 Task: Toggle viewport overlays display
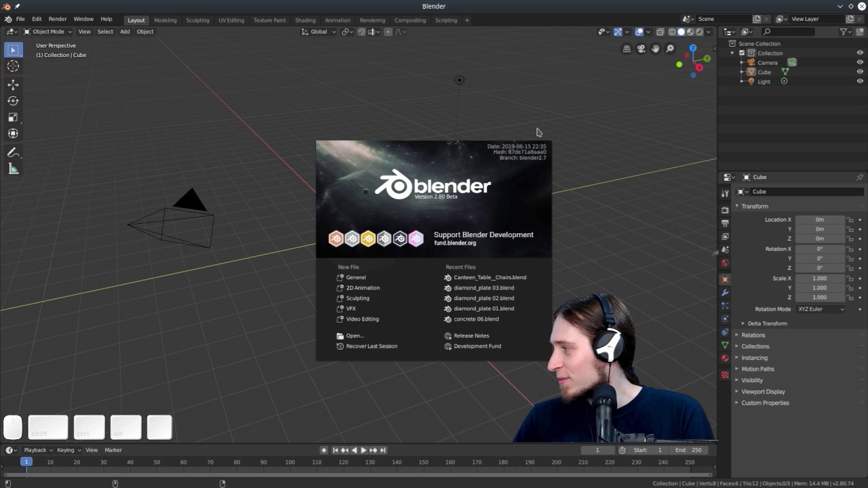coord(639,31)
